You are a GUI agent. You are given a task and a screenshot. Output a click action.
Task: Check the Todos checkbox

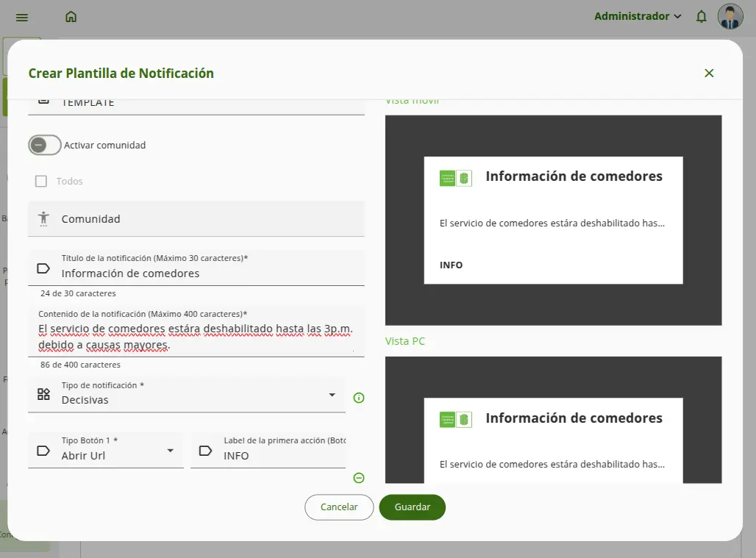(x=40, y=181)
